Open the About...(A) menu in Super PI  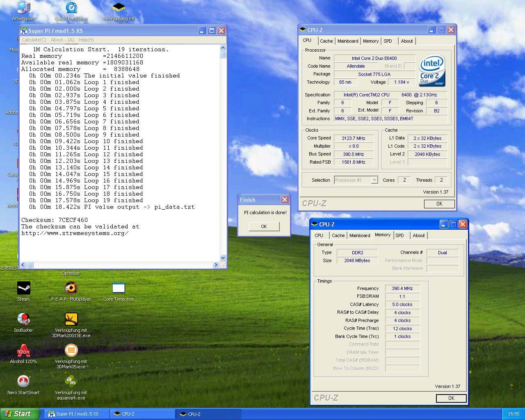pyautogui.click(x=62, y=40)
